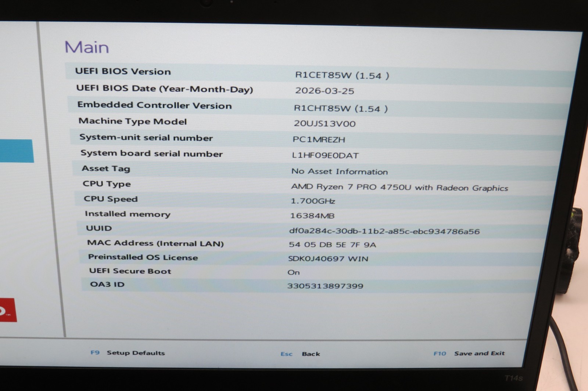Image resolution: width=588 pixels, height=391 pixels.
Task: Select the CPU Speed label
Action: tap(111, 199)
